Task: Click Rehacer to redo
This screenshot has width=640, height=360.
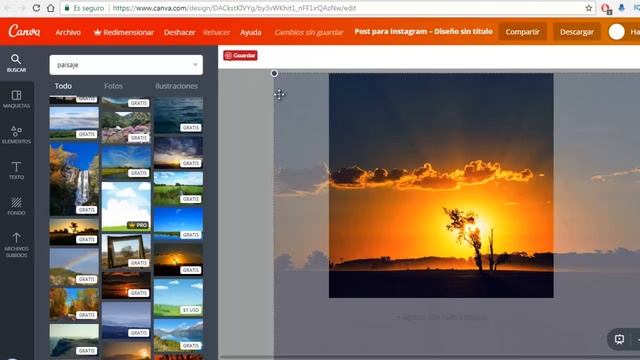Action: coord(217,32)
